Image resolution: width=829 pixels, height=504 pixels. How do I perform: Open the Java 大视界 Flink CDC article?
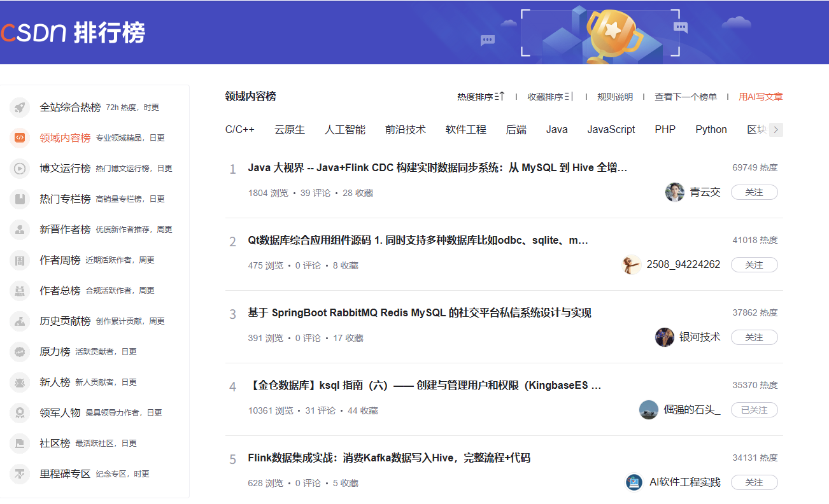(x=438, y=168)
